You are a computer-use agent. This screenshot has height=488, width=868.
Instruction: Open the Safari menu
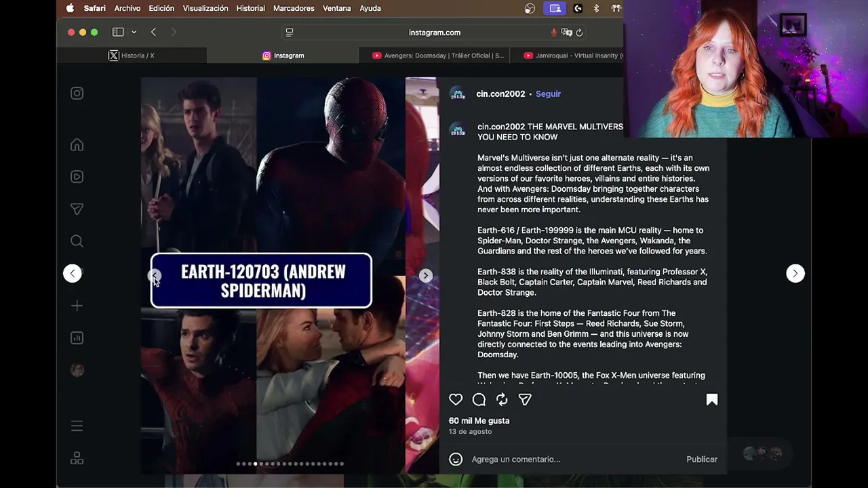(95, 8)
